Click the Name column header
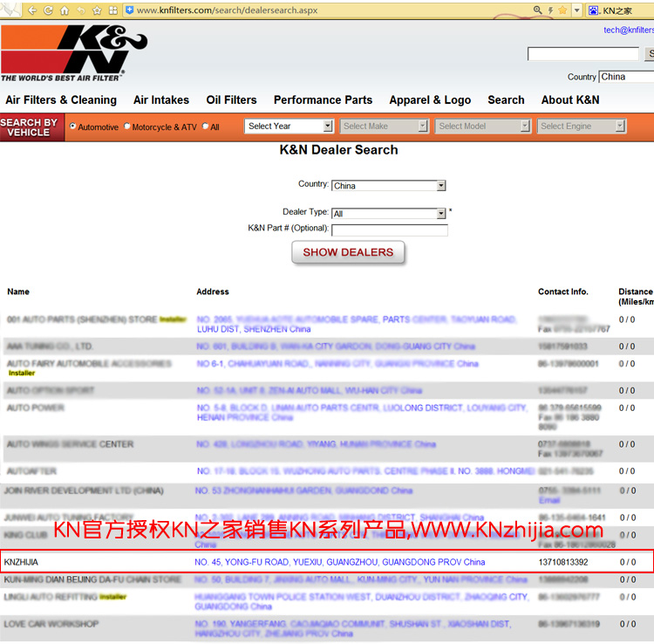654x644 pixels. point(18,291)
